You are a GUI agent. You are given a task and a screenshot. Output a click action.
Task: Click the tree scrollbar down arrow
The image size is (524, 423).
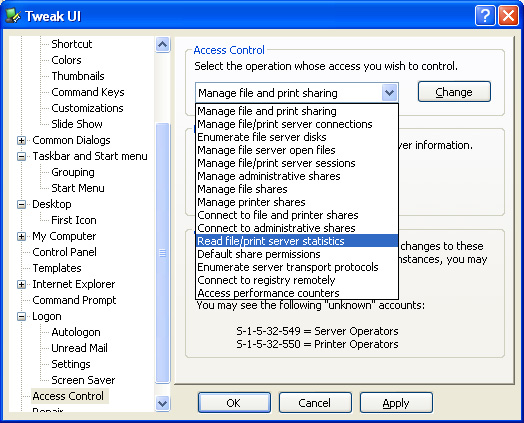click(x=163, y=403)
